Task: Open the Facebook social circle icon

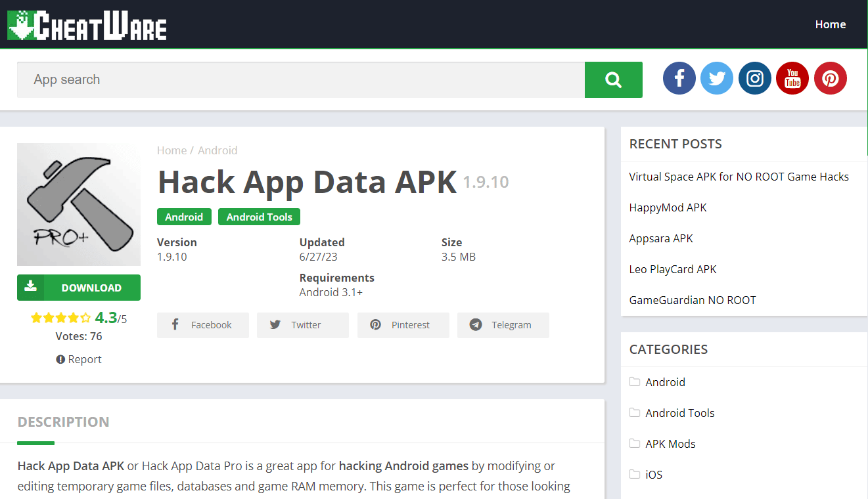Action: (679, 79)
